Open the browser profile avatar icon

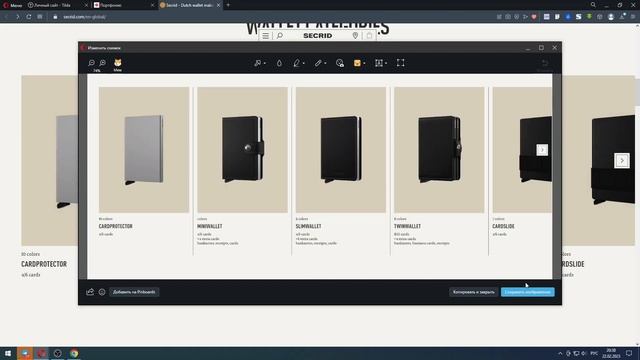[611, 17]
